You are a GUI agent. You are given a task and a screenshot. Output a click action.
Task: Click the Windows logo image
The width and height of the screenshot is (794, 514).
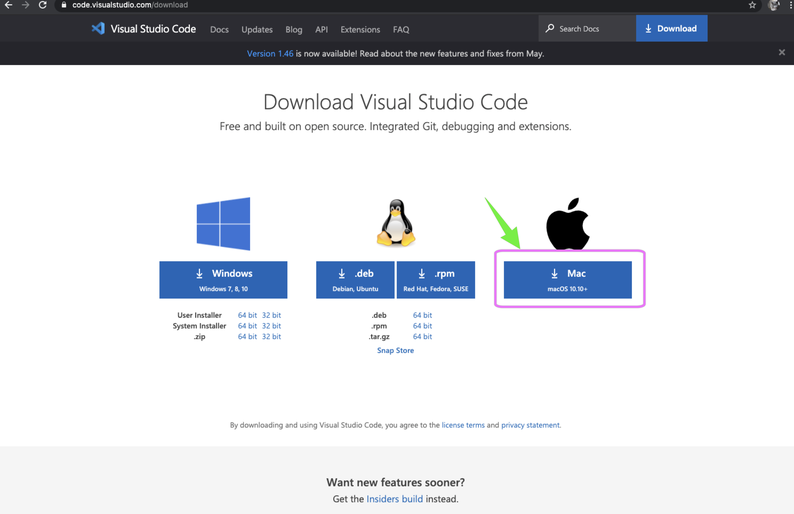coord(223,223)
